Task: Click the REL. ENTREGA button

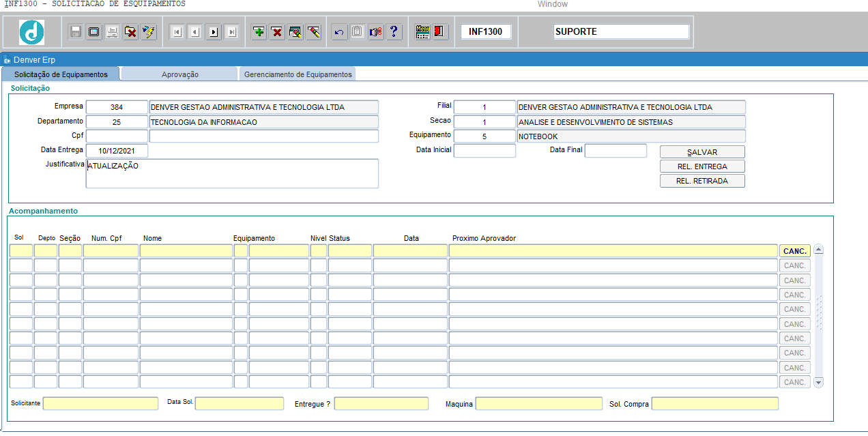Action: tap(702, 166)
